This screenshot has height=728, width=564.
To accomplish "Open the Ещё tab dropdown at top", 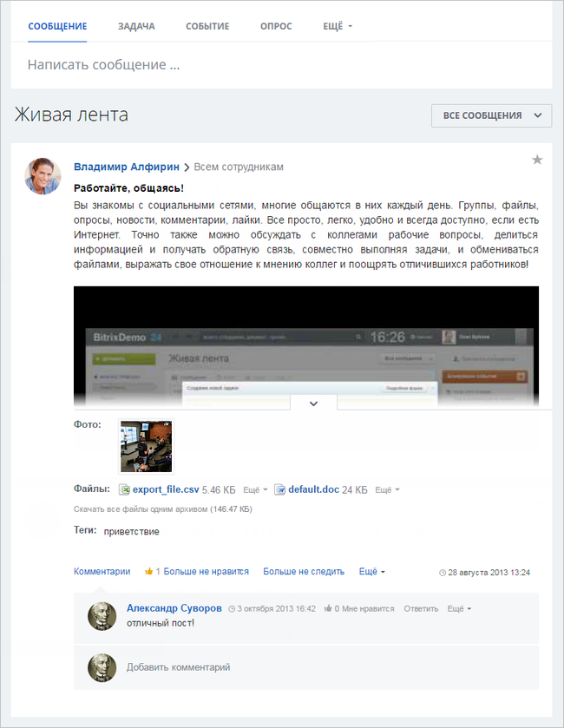I will (338, 26).
